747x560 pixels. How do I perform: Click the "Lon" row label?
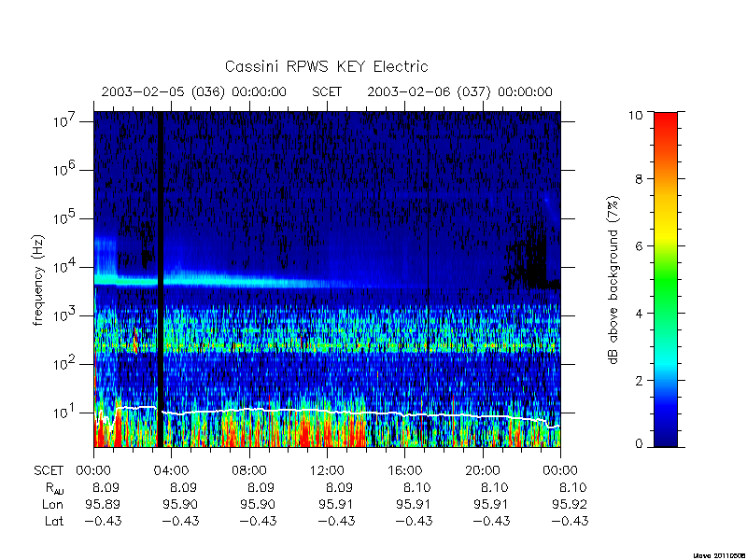52,504
